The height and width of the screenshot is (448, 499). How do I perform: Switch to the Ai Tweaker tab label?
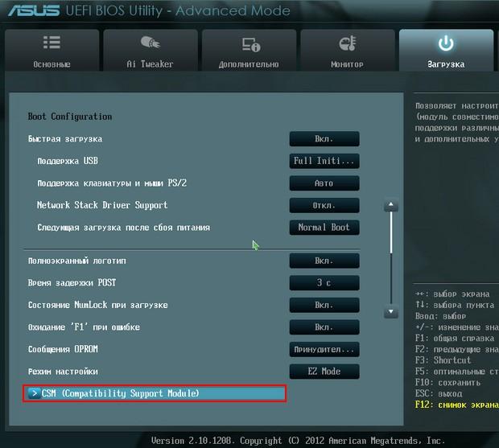tap(150, 64)
